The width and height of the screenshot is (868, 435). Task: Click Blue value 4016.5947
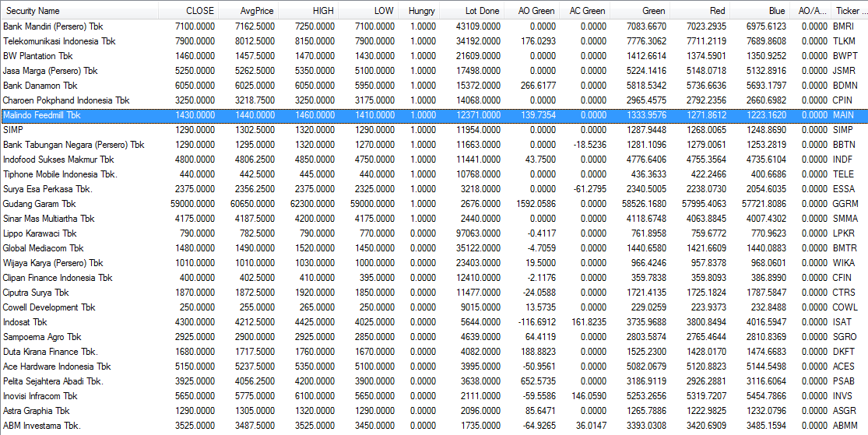(x=765, y=322)
